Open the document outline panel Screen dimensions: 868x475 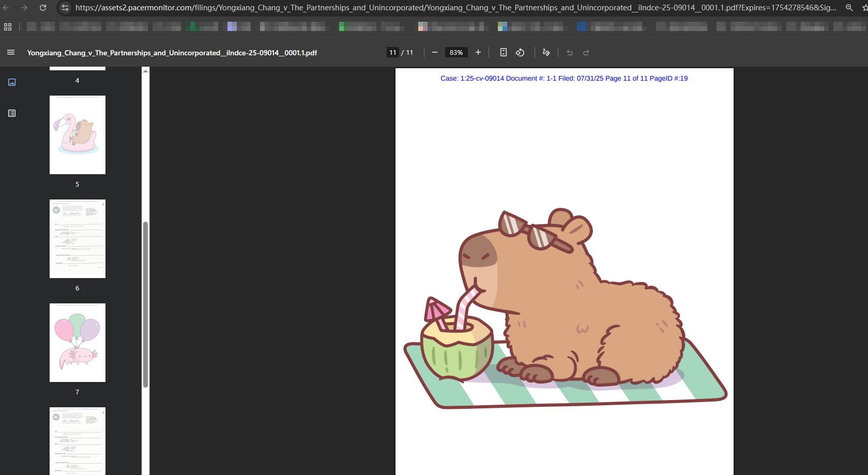12,113
